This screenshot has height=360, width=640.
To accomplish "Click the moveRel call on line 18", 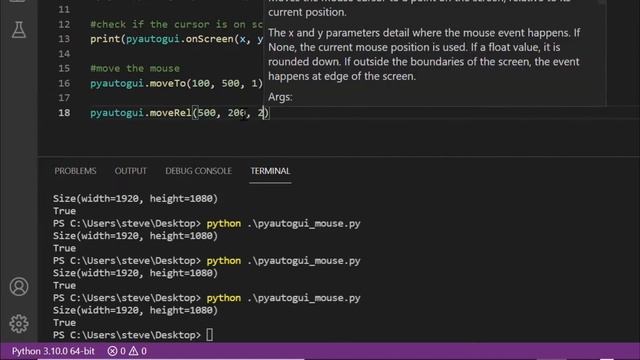I will pos(171,113).
